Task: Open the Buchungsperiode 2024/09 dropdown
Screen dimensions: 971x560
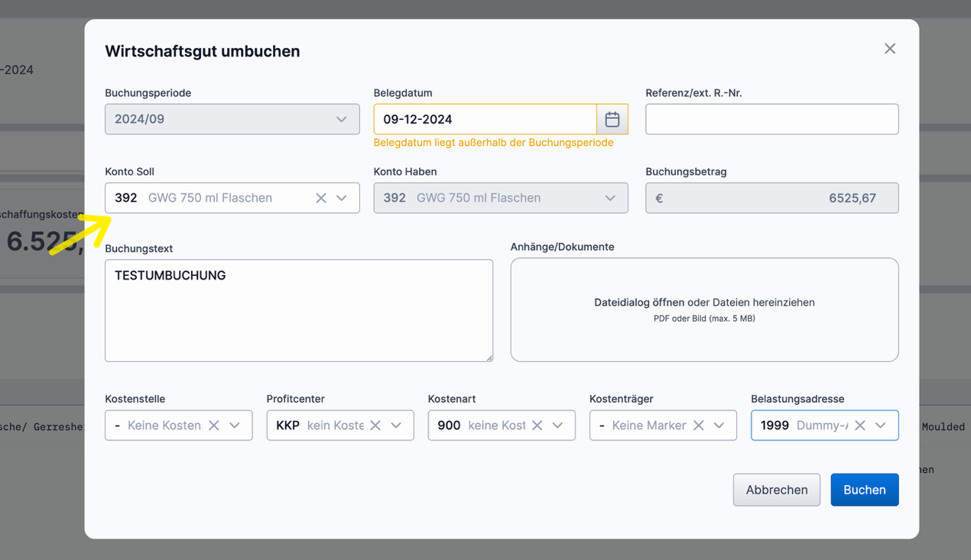Action: (x=342, y=119)
